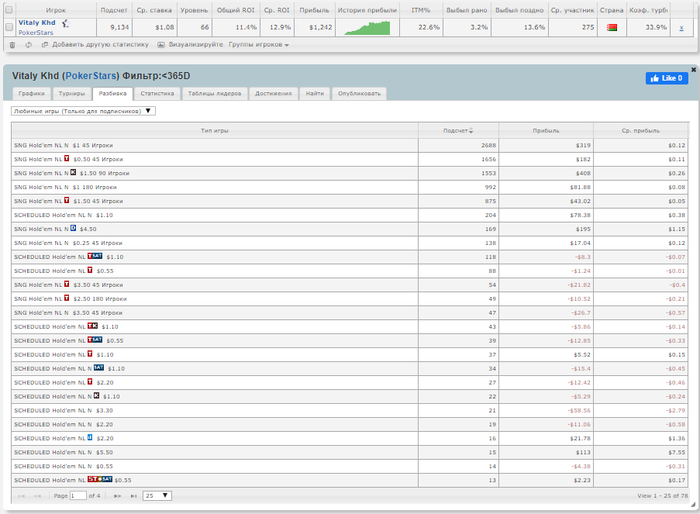Close the Vitaly Khd details panel

pos(693,70)
